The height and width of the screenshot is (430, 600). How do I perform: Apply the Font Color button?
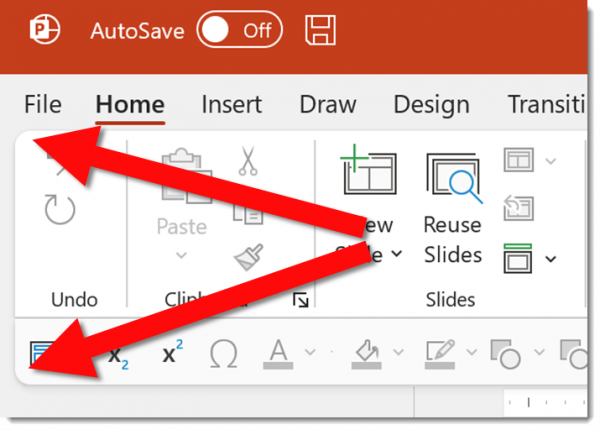[278, 353]
